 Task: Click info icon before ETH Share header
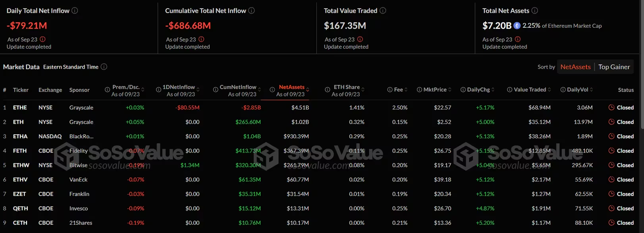click(x=328, y=90)
